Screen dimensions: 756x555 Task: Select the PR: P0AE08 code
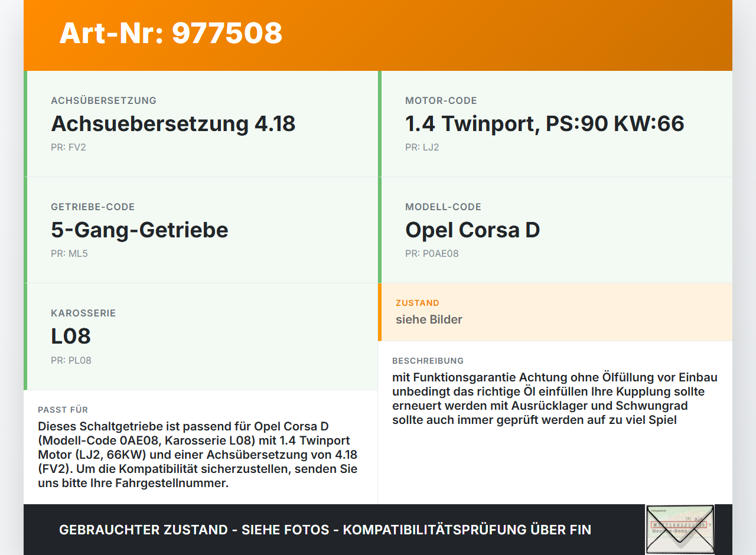(432, 253)
